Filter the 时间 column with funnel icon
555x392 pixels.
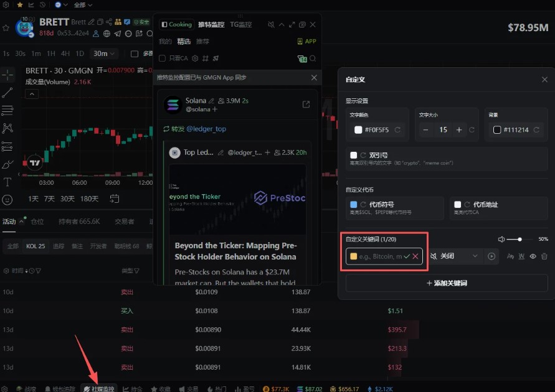coord(38,271)
